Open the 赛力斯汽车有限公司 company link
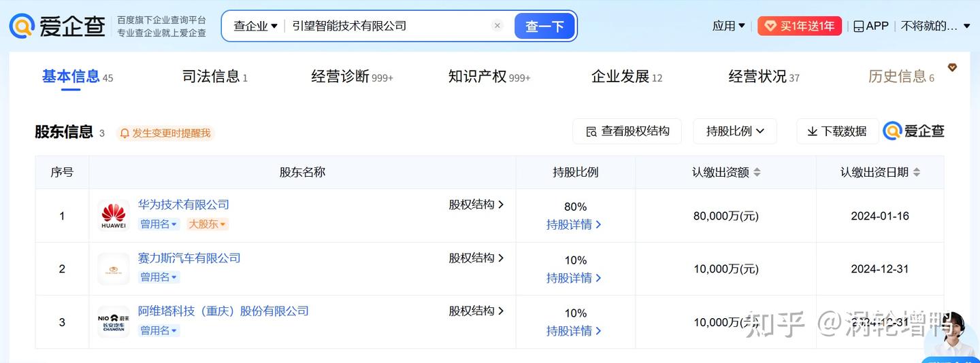The height and width of the screenshot is (363, 980). click(x=189, y=258)
